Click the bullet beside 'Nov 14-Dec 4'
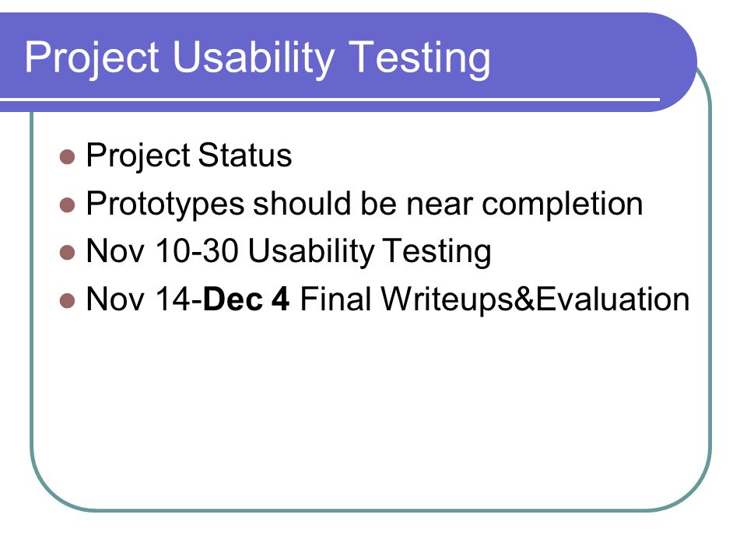This screenshot has width=747, height=560. (x=67, y=301)
